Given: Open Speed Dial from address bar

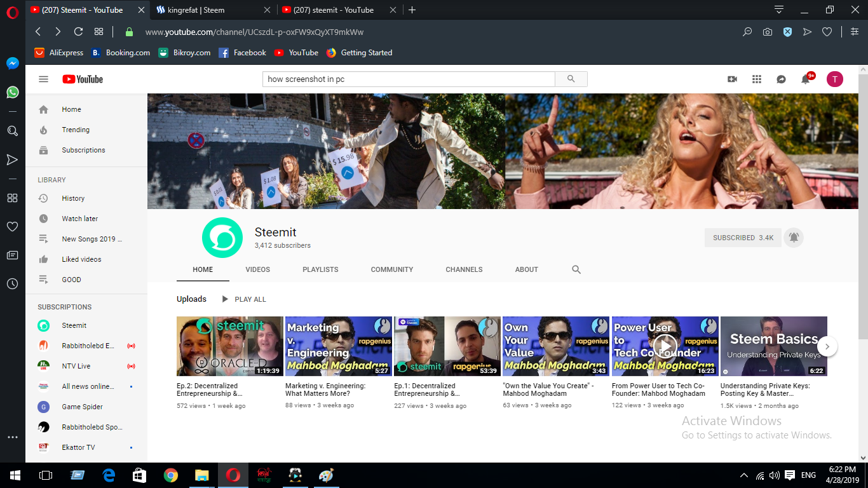Looking at the screenshot, I should tap(98, 32).
